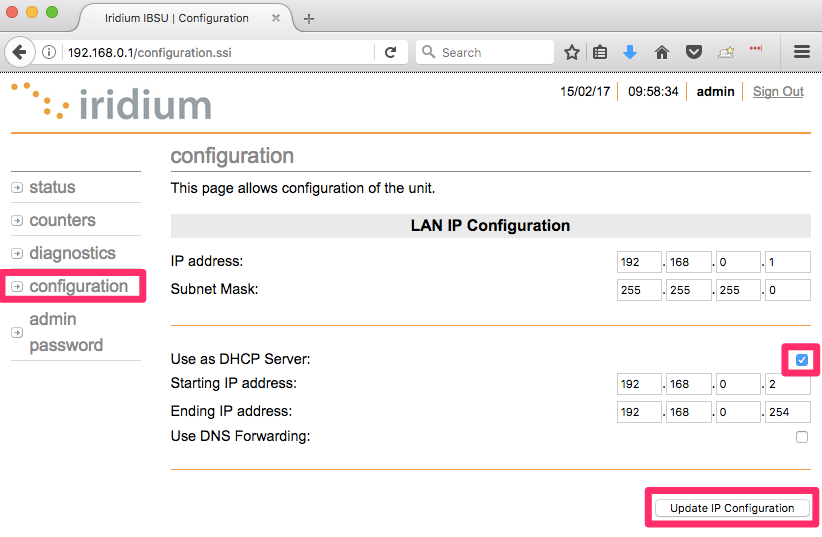The image size is (822, 537).
Task: Edit last octet 254 of Ending IP address
Action: [x=788, y=412]
